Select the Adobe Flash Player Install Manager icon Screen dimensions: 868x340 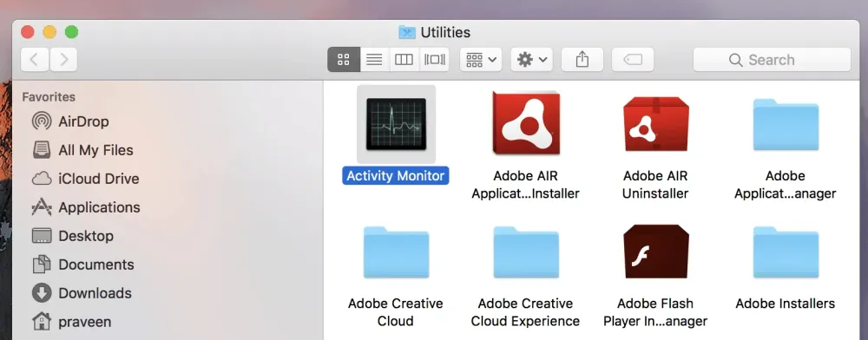click(656, 252)
